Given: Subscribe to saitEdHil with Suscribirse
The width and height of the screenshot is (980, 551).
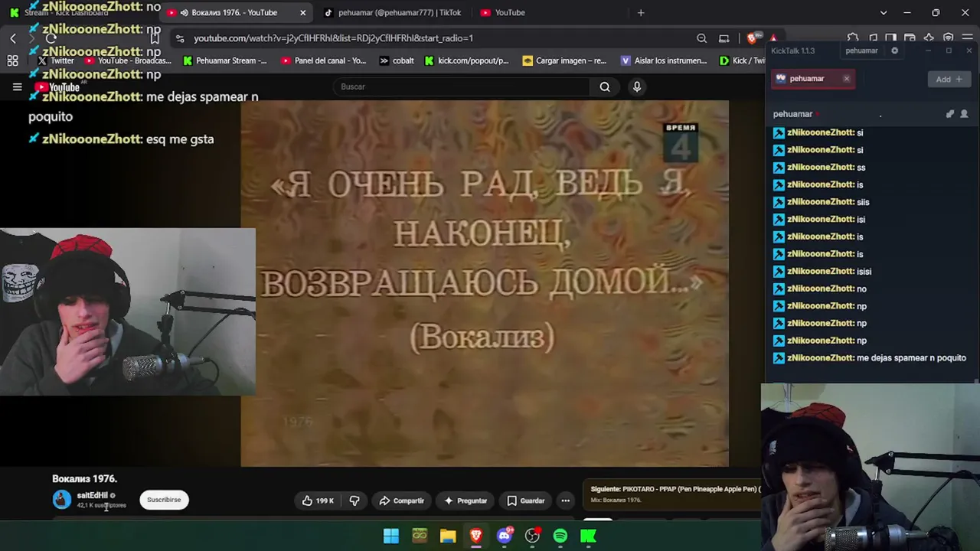Looking at the screenshot, I should click(164, 500).
